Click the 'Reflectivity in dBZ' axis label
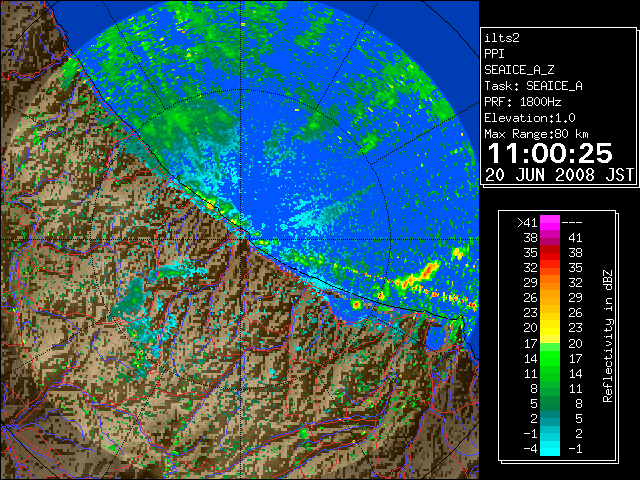 click(608, 336)
